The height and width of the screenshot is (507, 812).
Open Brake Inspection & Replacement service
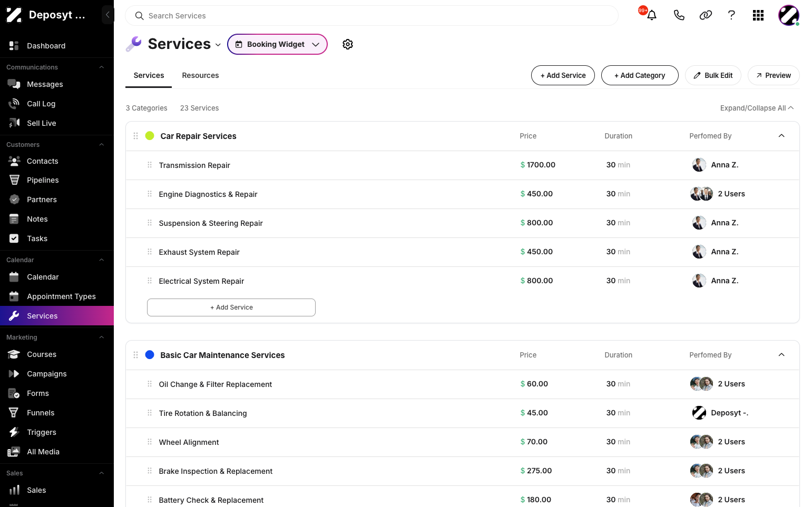click(x=216, y=471)
